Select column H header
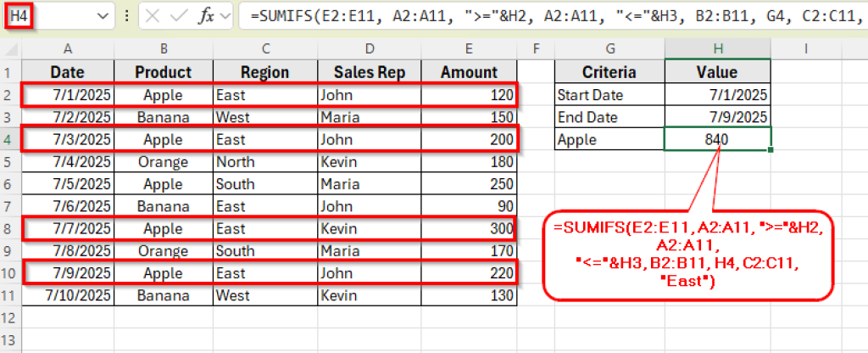Viewport: 868px width, 353px height. (x=717, y=50)
